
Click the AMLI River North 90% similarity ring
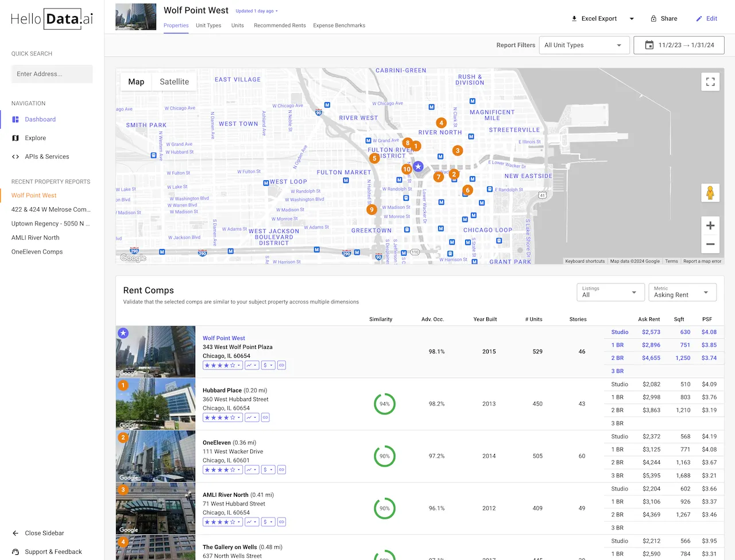385,508
